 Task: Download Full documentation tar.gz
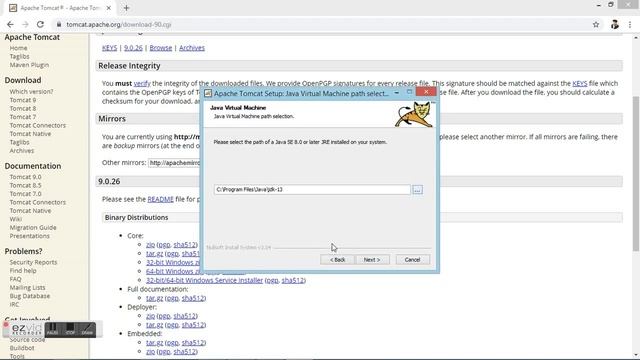pos(155,298)
